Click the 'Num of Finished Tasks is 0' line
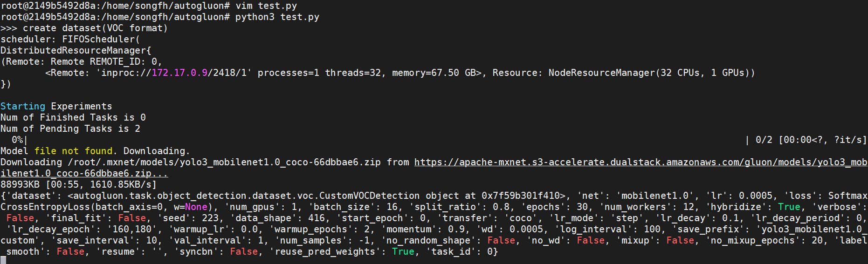Image resolution: width=868 pixels, height=264 pixels. [73, 117]
